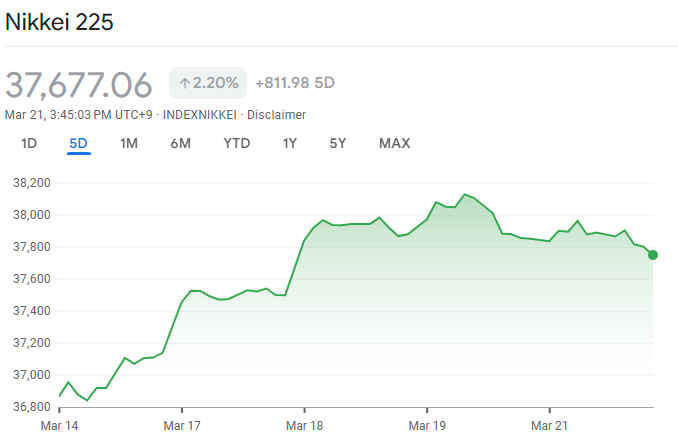
Task: Open the Disclaimer link
Action: pyautogui.click(x=276, y=115)
